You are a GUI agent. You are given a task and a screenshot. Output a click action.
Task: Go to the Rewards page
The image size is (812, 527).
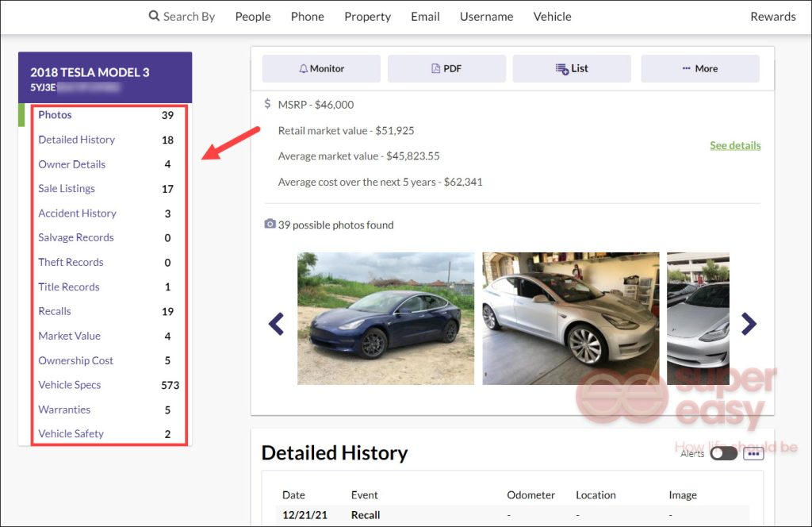tap(772, 17)
